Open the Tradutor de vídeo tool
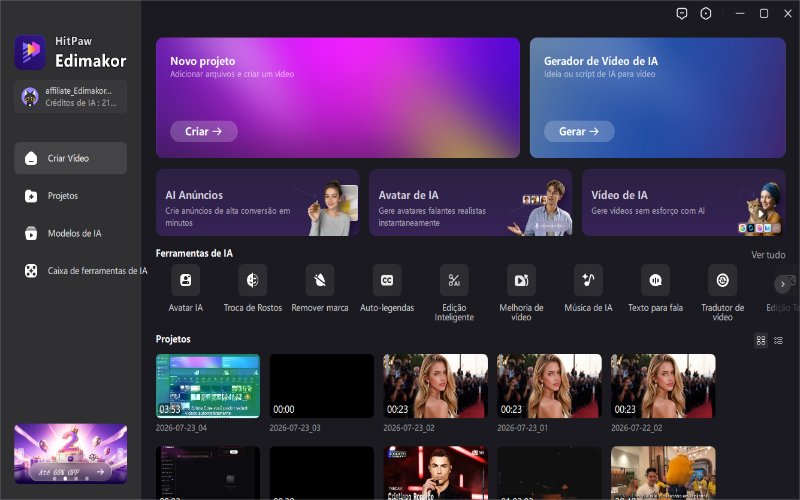The width and height of the screenshot is (800, 500). 722,280
